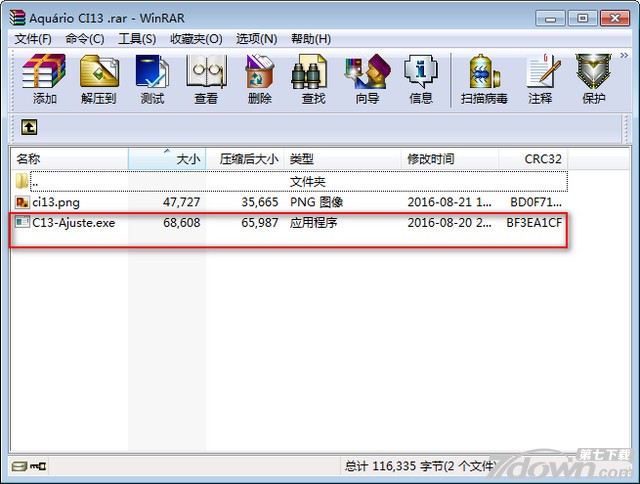Click size value 47,727
Screen dimensions: 640x484
click(182, 202)
